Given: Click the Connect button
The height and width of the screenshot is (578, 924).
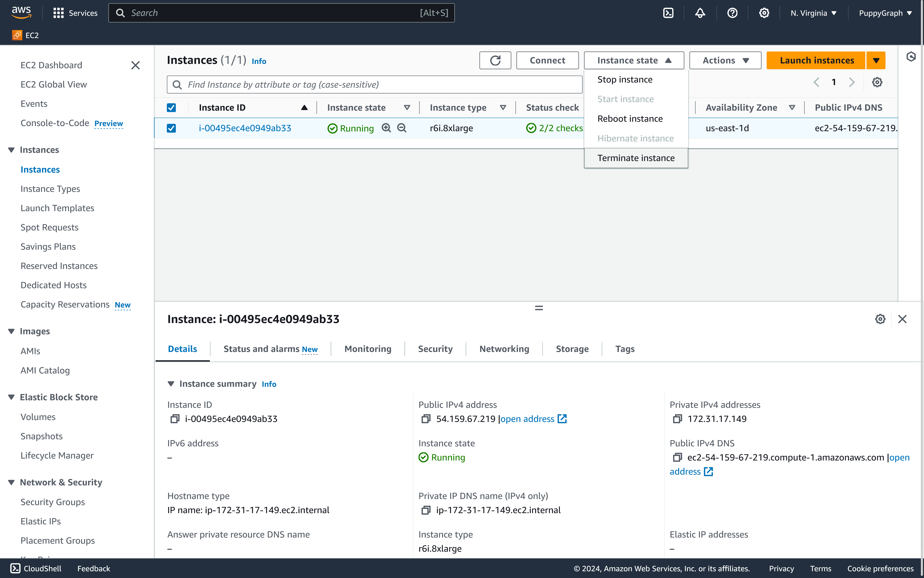Looking at the screenshot, I should 547,60.
